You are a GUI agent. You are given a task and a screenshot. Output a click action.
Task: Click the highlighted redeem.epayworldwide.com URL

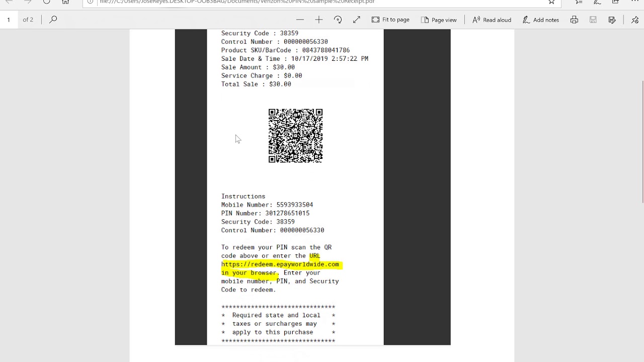click(280, 264)
